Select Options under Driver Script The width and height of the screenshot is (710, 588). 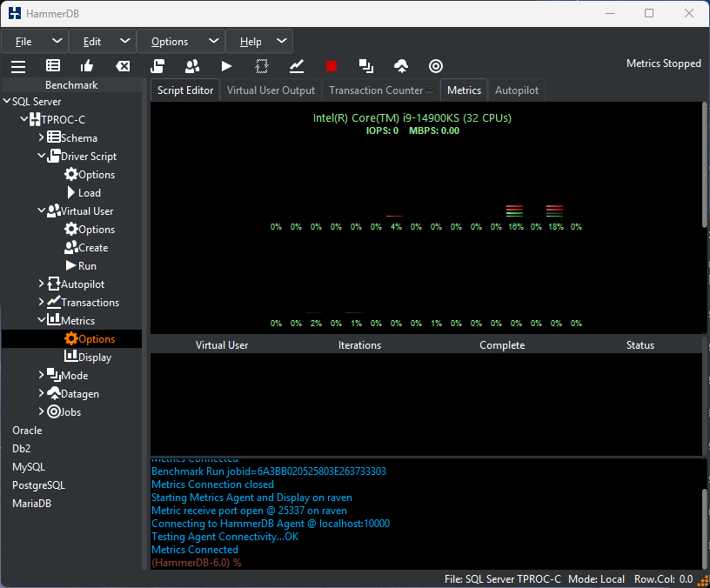click(x=90, y=174)
